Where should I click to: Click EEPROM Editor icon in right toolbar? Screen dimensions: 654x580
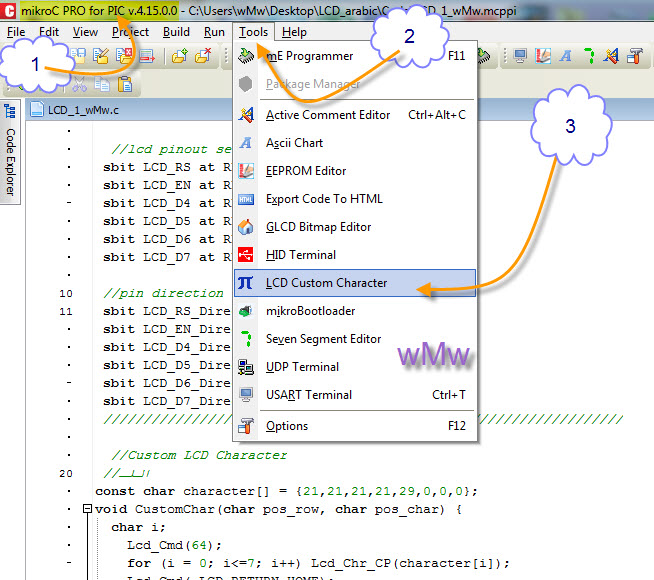(543, 55)
